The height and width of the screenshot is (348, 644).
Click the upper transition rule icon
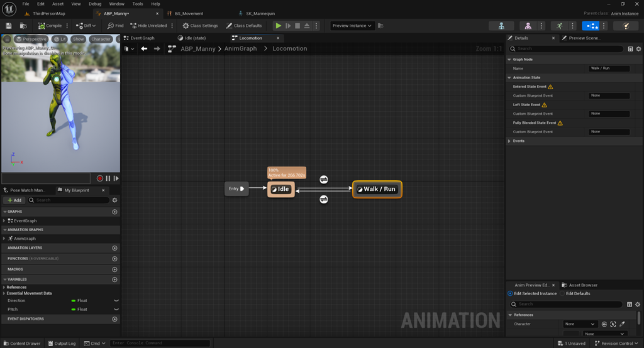coord(324,179)
